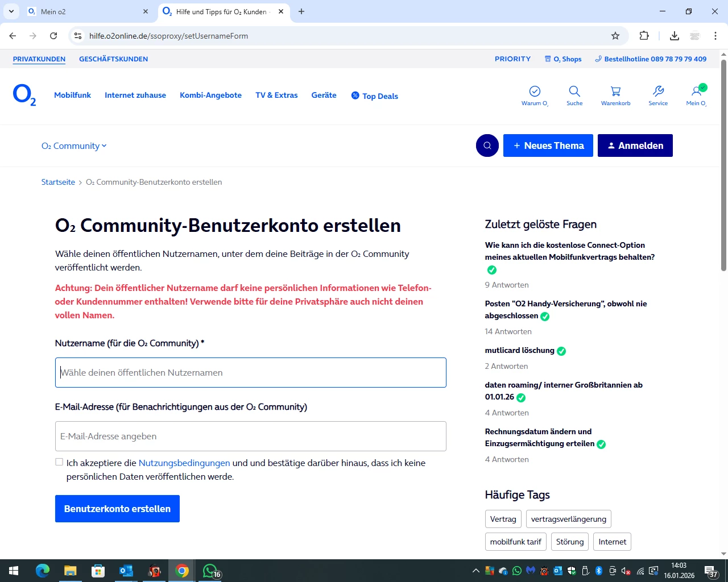Close the Mein o2 tab
This screenshot has height=582, width=728.
[146, 11]
